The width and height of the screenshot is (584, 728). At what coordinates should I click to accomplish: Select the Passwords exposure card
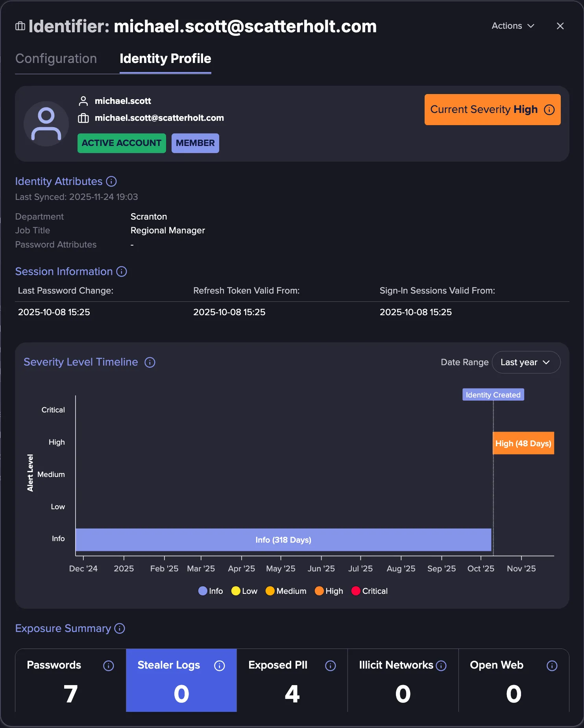70,680
